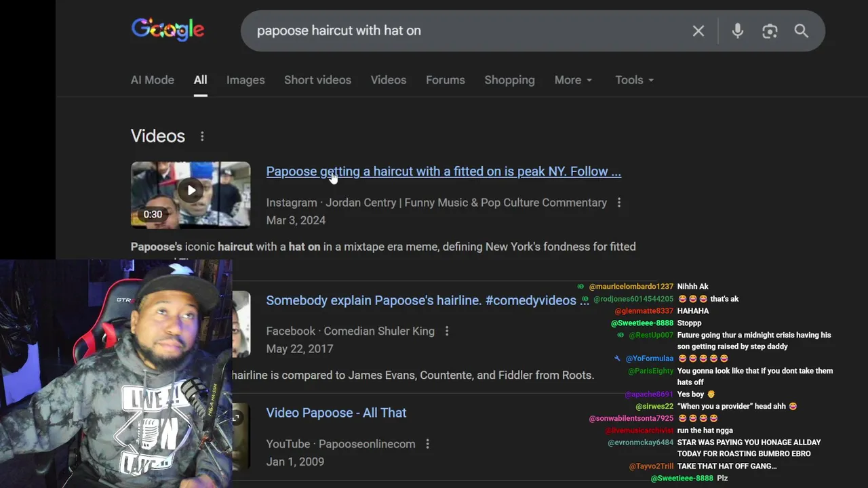Clear the search query with X icon
This screenshot has height=488, width=868.
pos(698,31)
